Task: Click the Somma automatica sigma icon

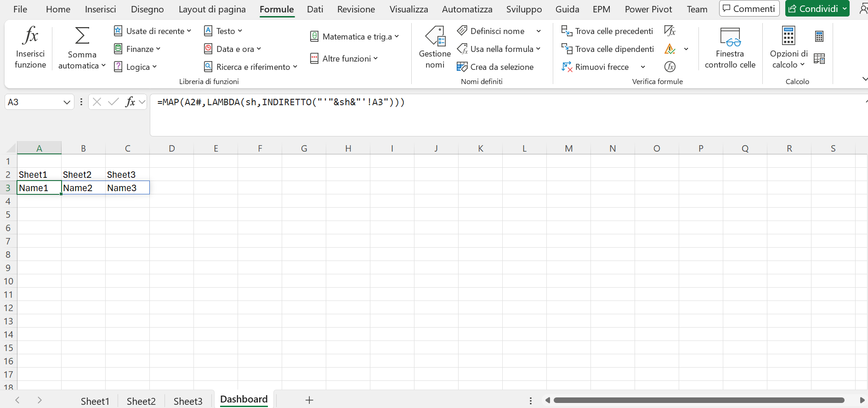Action: click(82, 35)
